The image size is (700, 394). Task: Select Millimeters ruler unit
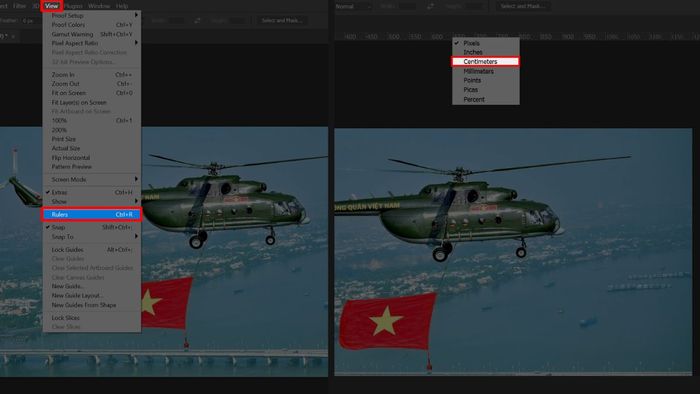pyautogui.click(x=486, y=71)
